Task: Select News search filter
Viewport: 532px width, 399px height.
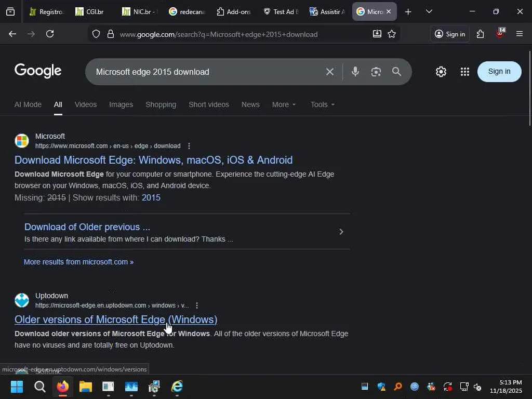Action: (x=250, y=104)
